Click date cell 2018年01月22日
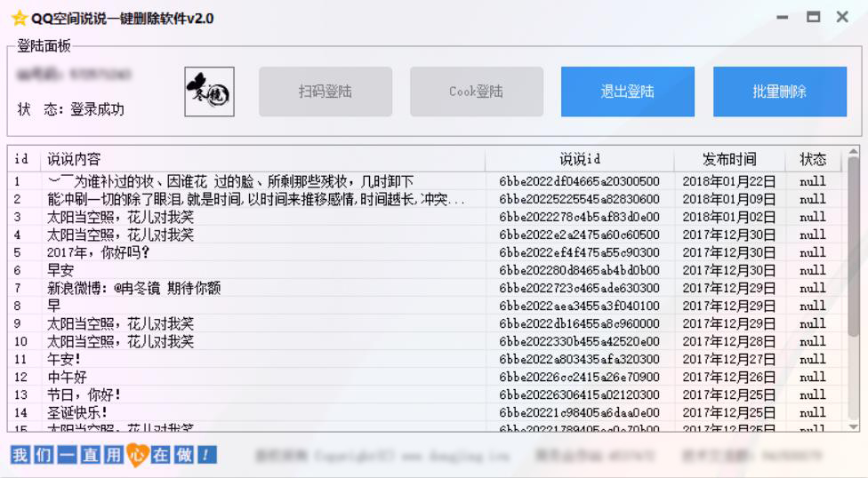Image resolution: width=868 pixels, height=478 pixels. coord(729,181)
